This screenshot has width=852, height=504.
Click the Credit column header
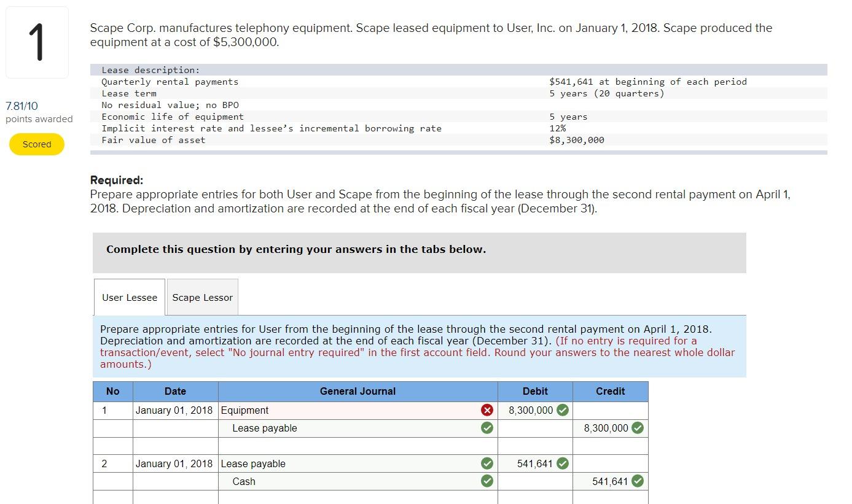[x=611, y=391]
